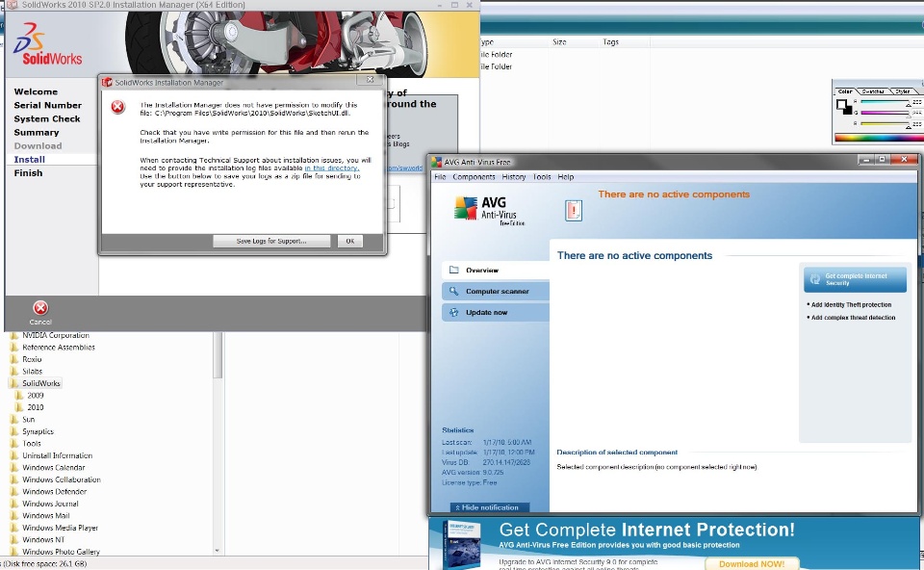924x570 pixels.
Task: Click Download NOW! in the AVG banner
Action: point(752,564)
